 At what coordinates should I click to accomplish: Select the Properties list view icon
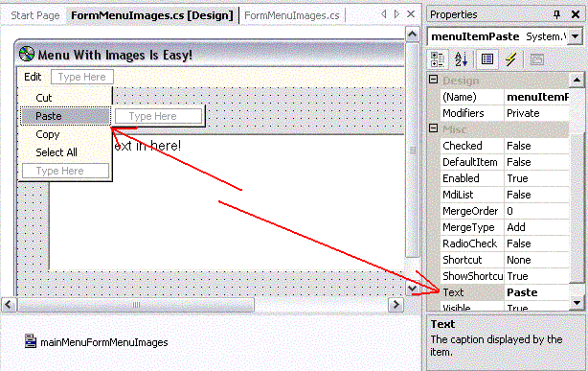(487, 59)
